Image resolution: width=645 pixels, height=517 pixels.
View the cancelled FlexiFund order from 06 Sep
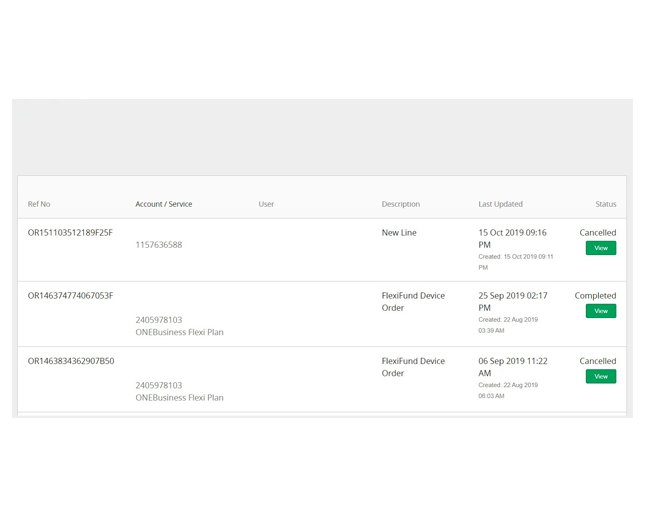[x=601, y=376]
